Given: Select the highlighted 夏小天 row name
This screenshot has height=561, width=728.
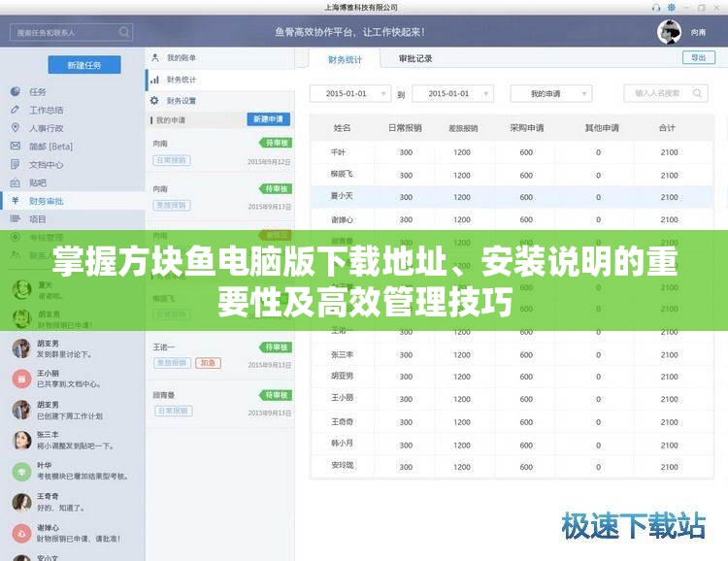Looking at the screenshot, I should pos(342,196).
